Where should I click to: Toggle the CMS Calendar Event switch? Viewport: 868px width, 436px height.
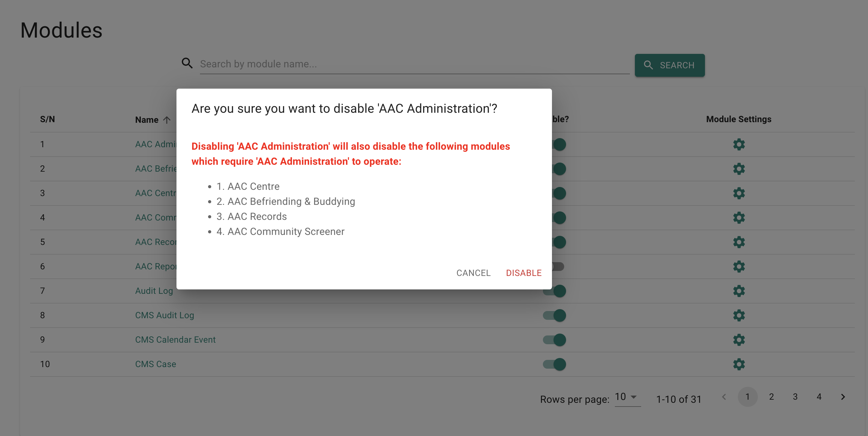tap(554, 340)
